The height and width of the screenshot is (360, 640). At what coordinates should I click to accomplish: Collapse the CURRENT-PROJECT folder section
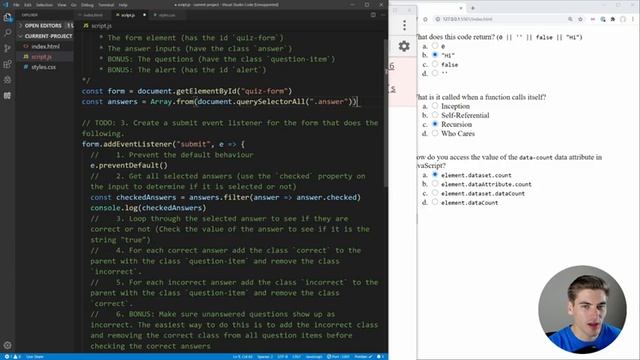click(x=45, y=36)
